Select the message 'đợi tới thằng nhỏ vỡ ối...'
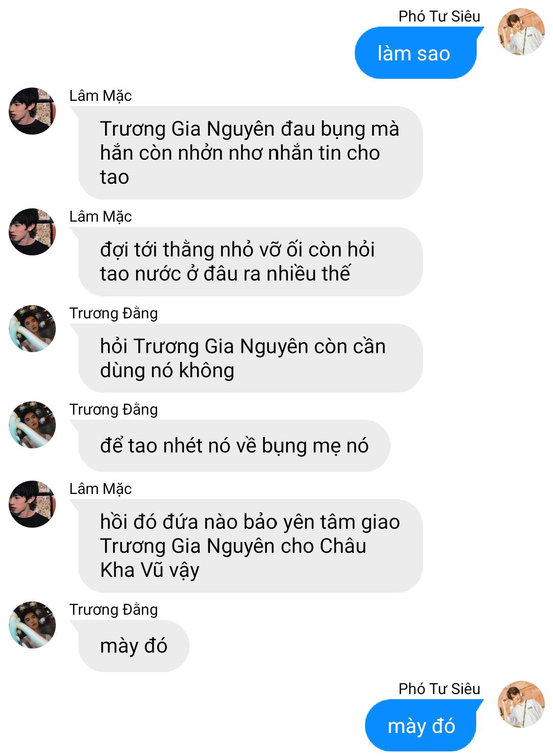This screenshot has height=756, width=553. tap(250, 262)
